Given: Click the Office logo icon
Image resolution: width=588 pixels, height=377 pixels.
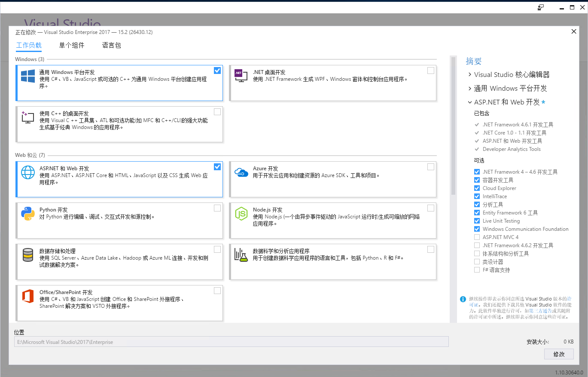Looking at the screenshot, I should (28, 296).
